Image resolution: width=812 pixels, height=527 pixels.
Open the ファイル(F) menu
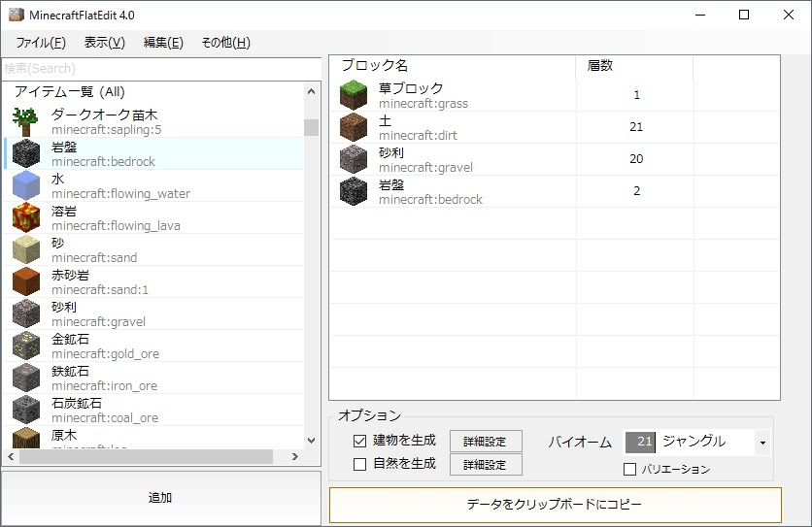coord(41,43)
